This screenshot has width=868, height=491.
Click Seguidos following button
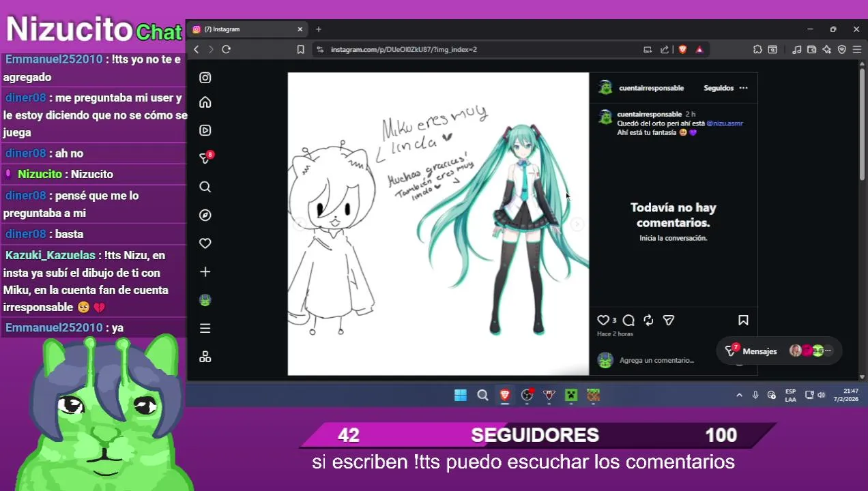coord(719,88)
